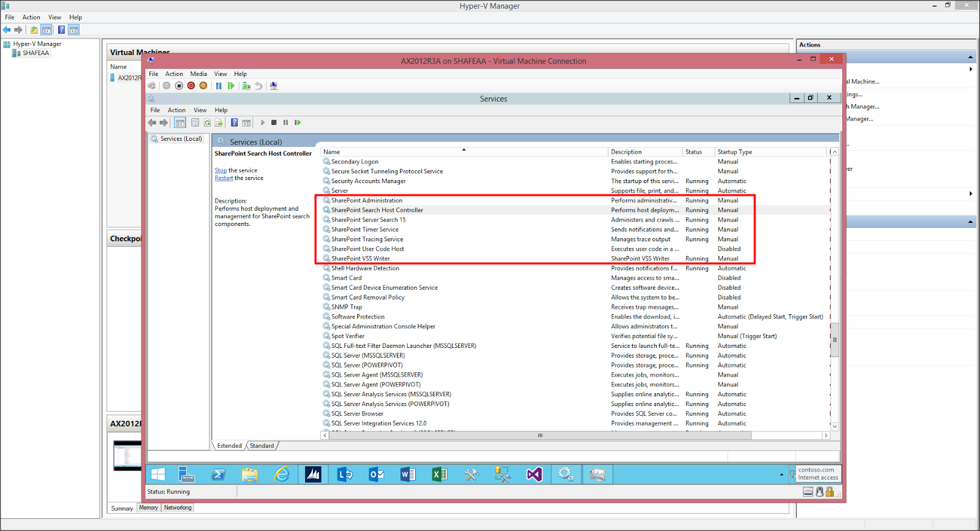Viewport: 980px width, 531px height.
Task: Select the Memory tab in Hyper-V Manager
Action: (x=149, y=508)
